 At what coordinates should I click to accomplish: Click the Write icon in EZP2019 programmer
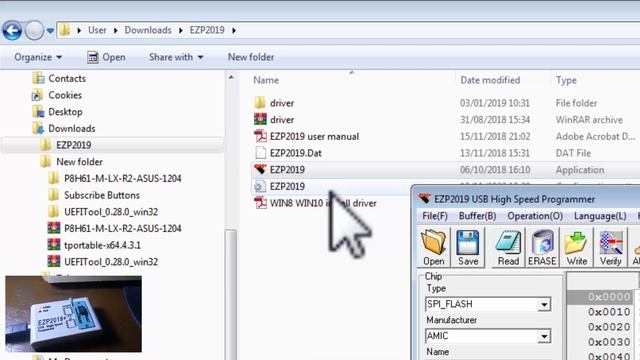pos(576,247)
